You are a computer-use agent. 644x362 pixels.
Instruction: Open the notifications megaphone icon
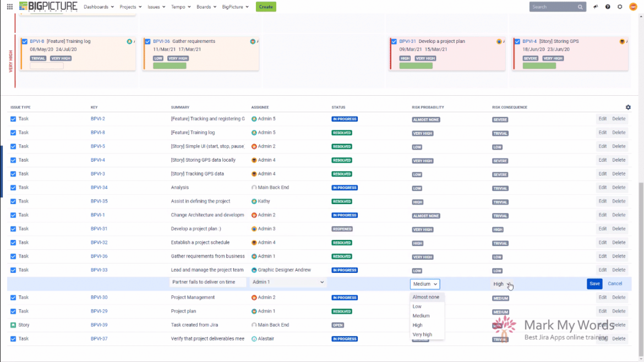click(x=596, y=7)
